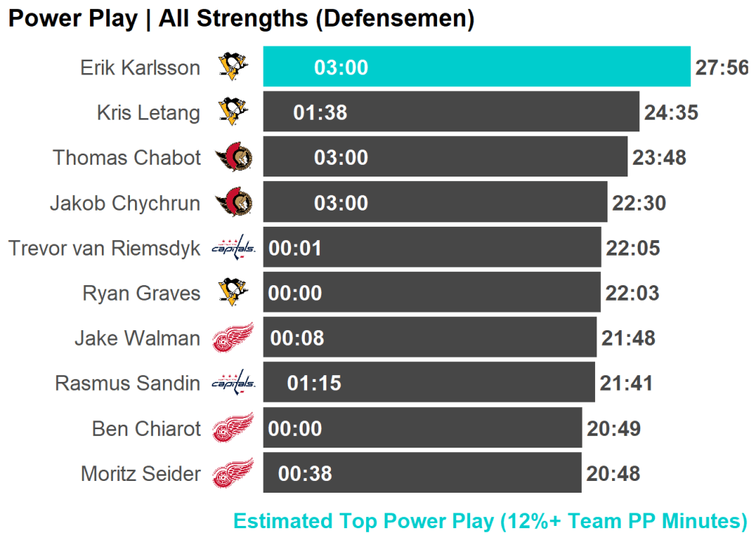Click Jake Walman's 21:48 total time label
This screenshot has height=540, width=756.
(x=628, y=338)
